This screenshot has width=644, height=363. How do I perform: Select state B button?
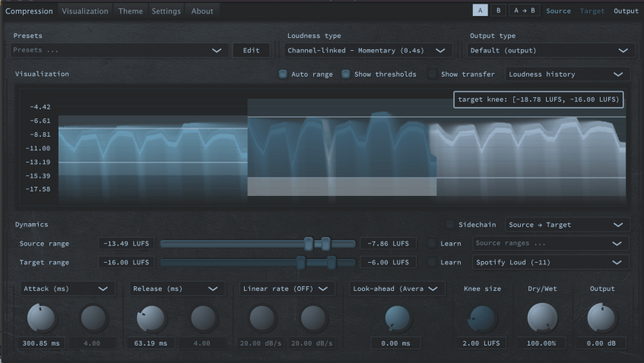[498, 11]
